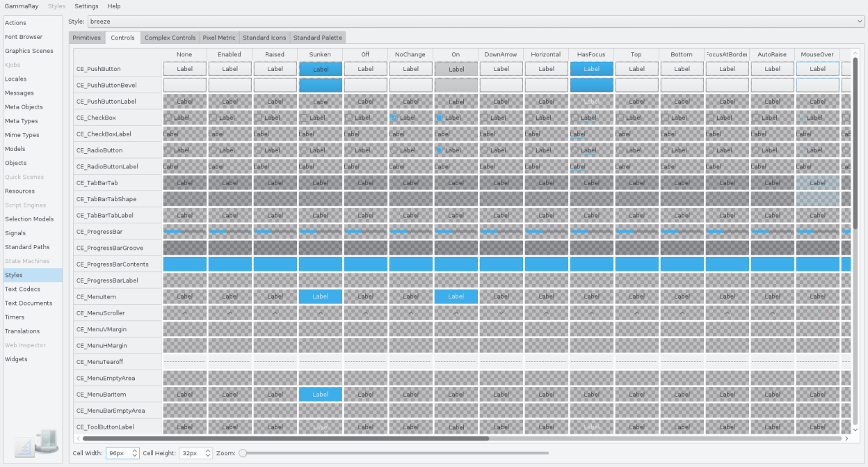Screen dimensions: 868x467
Task: Open the Settings menu
Action: pos(86,6)
